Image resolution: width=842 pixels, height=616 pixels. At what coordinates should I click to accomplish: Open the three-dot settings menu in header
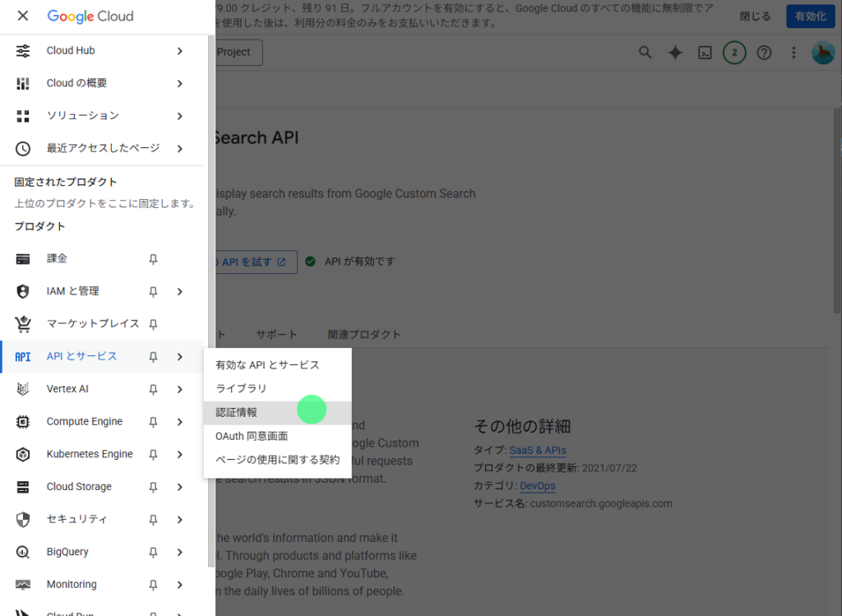point(793,53)
